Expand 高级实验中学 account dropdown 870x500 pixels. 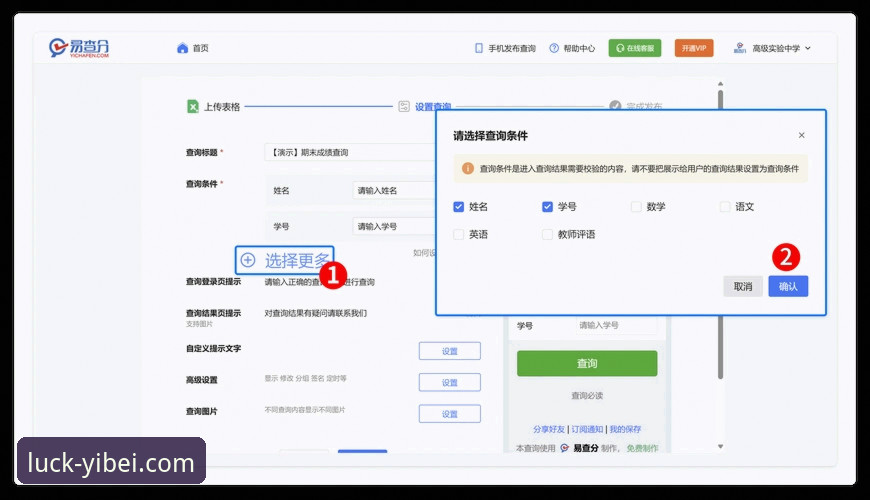click(808, 48)
